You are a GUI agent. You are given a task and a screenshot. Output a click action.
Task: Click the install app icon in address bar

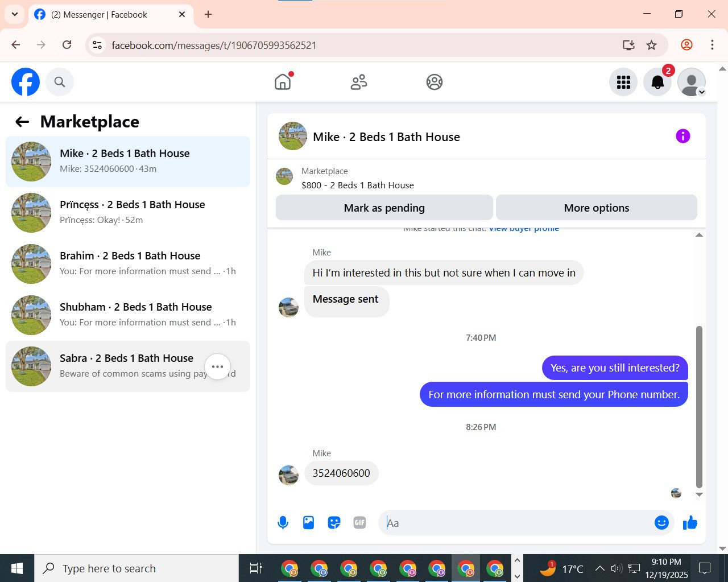(628, 45)
